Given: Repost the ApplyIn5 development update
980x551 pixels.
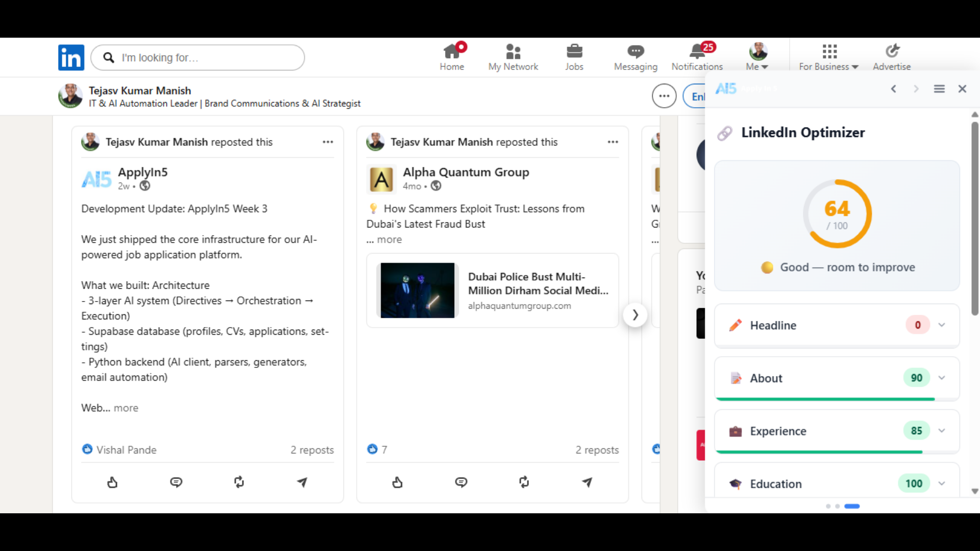Looking at the screenshot, I should pos(239,482).
